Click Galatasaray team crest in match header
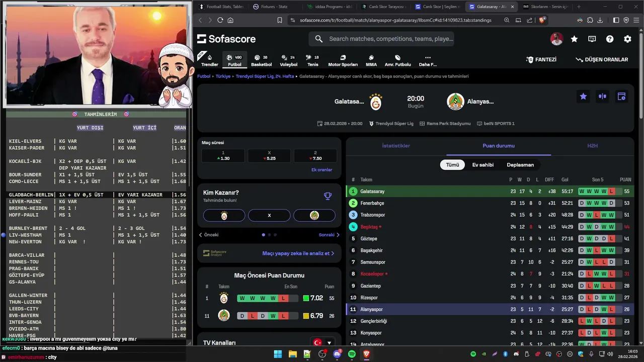 pyautogui.click(x=376, y=102)
